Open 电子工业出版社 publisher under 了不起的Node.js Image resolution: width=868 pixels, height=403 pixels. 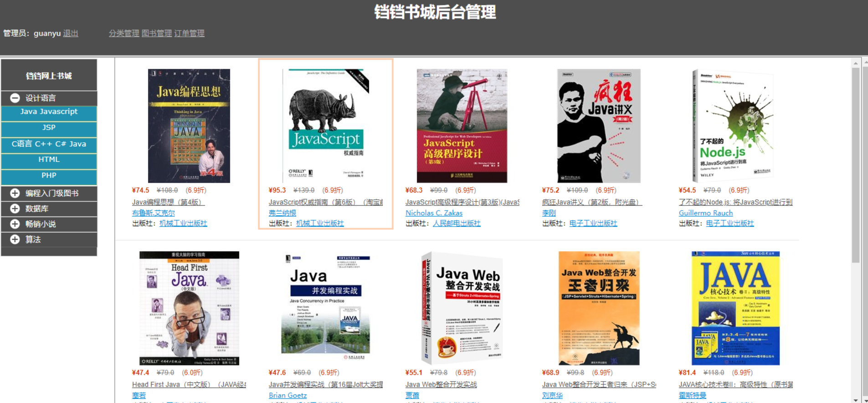[x=730, y=223]
